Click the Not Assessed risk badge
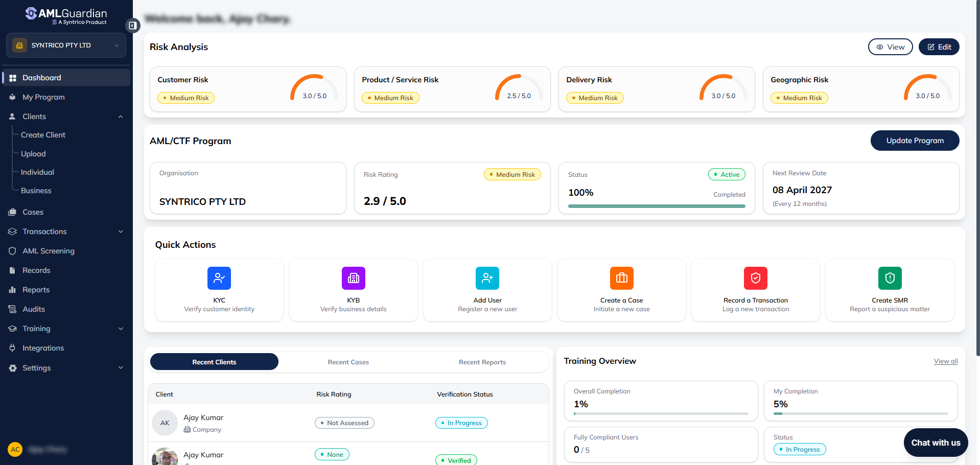This screenshot has height=465, width=980. [344, 423]
